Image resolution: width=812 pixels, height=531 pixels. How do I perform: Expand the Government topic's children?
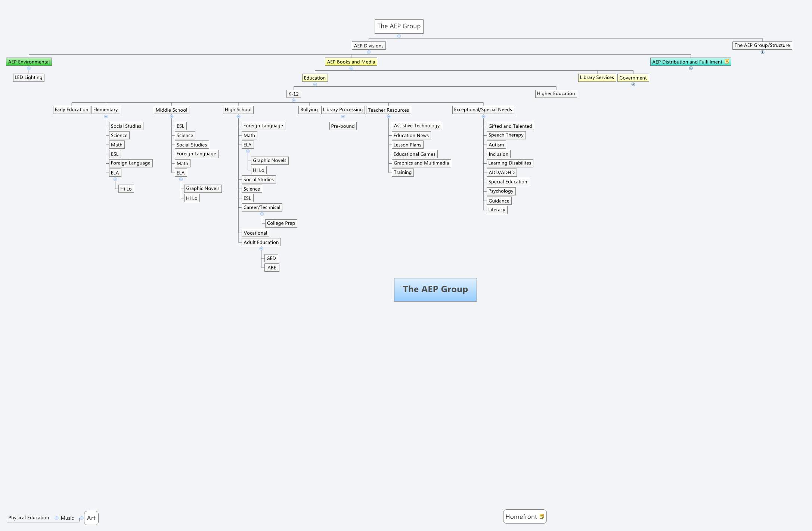pyautogui.click(x=633, y=84)
